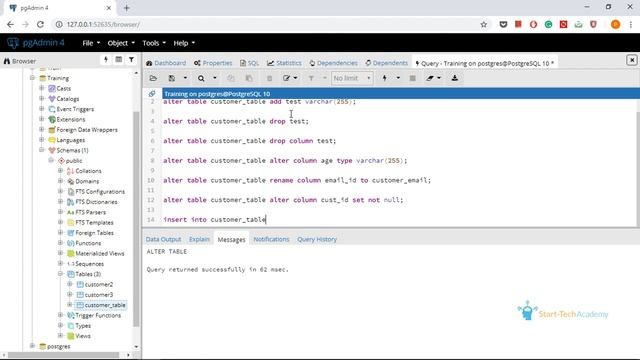Open save options dropdown arrow

(185, 78)
